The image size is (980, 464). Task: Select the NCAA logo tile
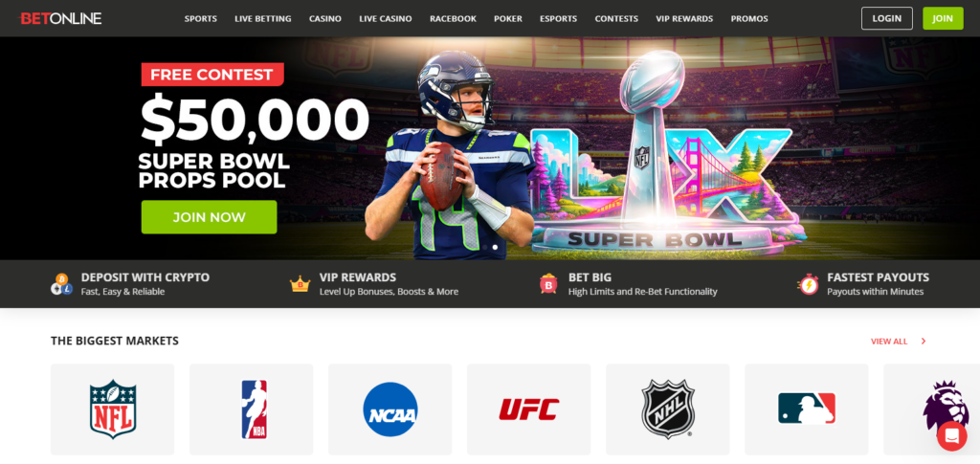click(390, 409)
